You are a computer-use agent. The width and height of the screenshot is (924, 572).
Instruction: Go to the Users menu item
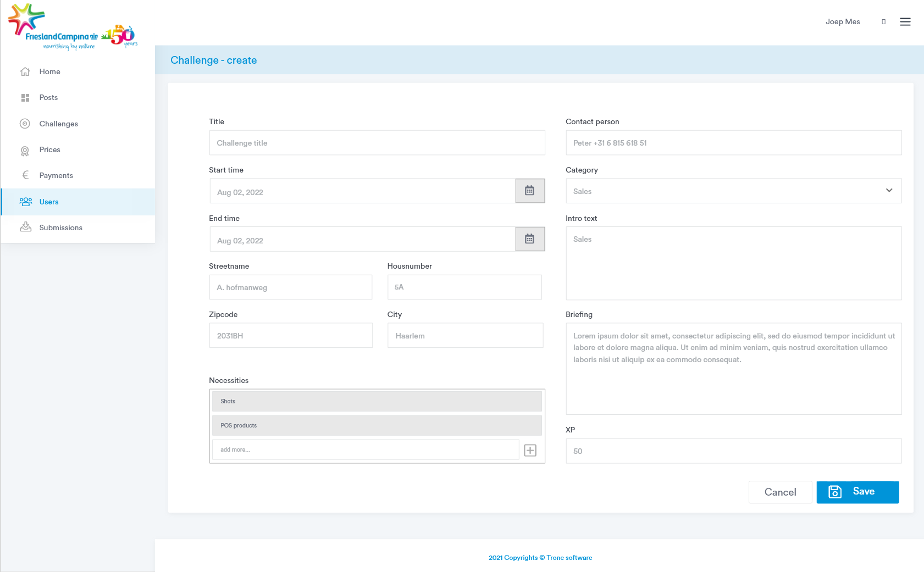tap(49, 202)
